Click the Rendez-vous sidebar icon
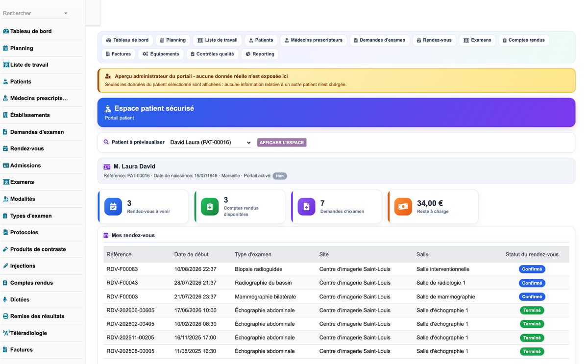588x364 pixels. pyautogui.click(x=5, y=148)
